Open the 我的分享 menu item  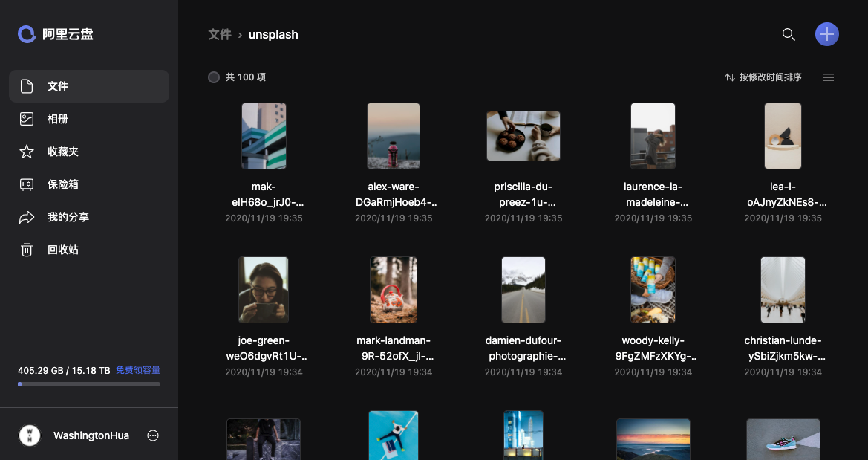click(x=89, y=217)
